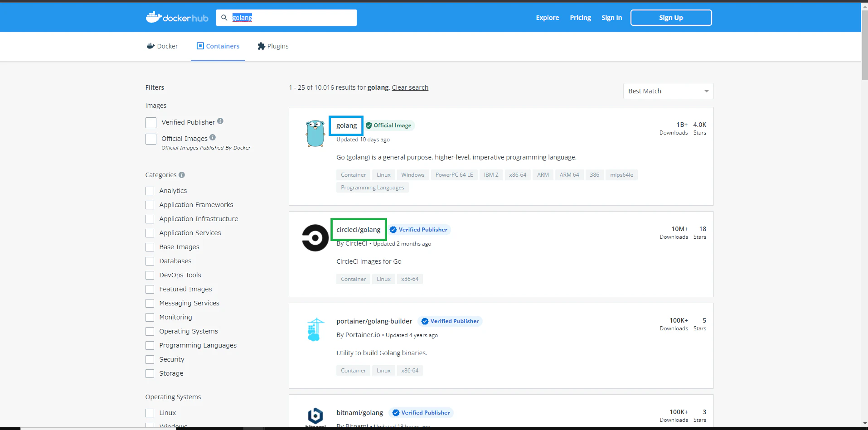Screen dimensions: 868x430
Task: Click the Portainer crane logo
Action: pos(315,329)
